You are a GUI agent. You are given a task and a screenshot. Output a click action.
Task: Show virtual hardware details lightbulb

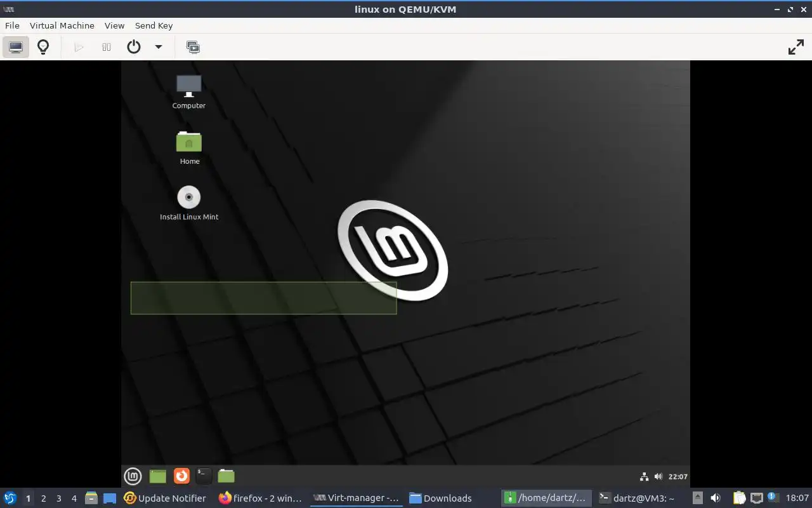click(43, 47)
